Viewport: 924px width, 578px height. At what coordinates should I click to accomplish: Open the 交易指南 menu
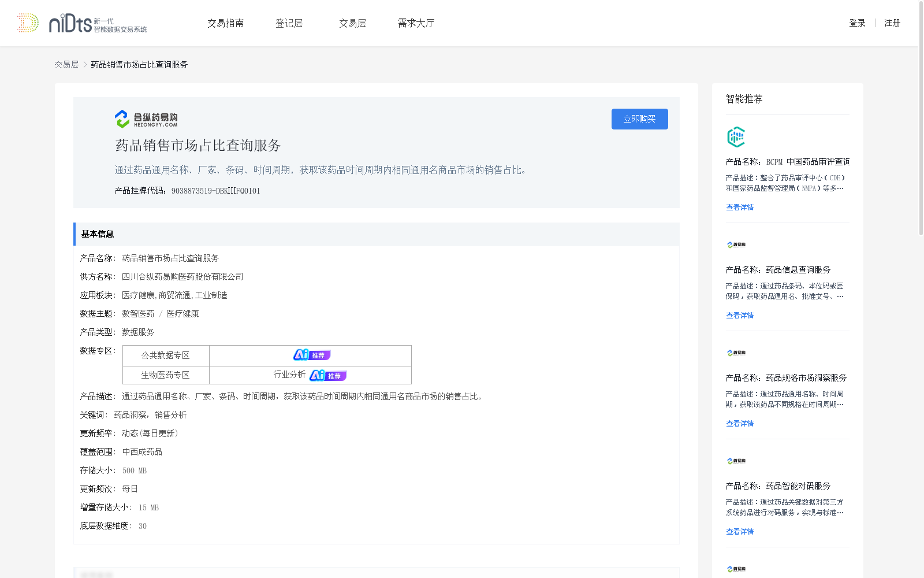pyautogui.click(x=226, y=23)
